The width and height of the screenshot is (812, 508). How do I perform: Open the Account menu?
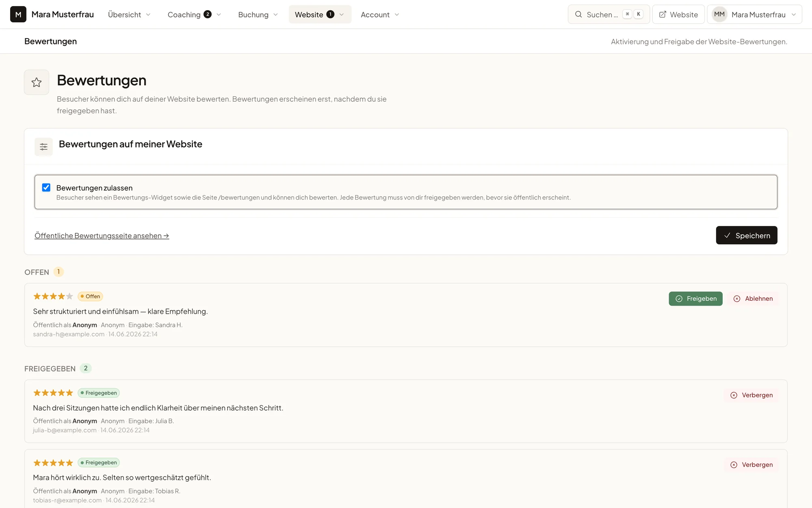point(380,14)
